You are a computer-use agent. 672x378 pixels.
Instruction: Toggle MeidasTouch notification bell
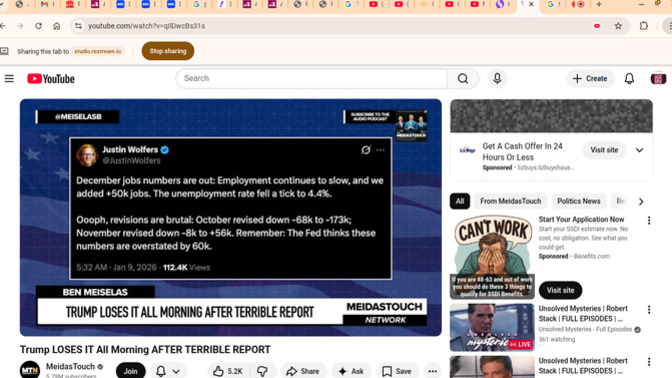pyautogui.click(x=161, y=371)
